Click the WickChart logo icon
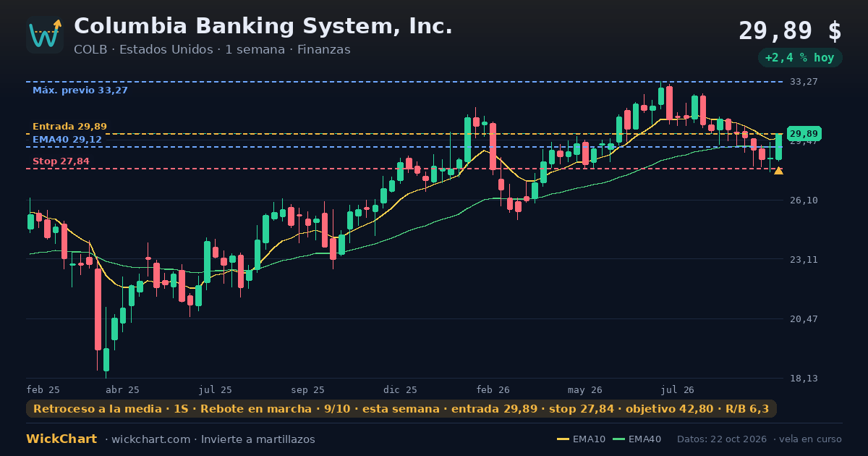868x456 pixels. click(x=45, y=35)
